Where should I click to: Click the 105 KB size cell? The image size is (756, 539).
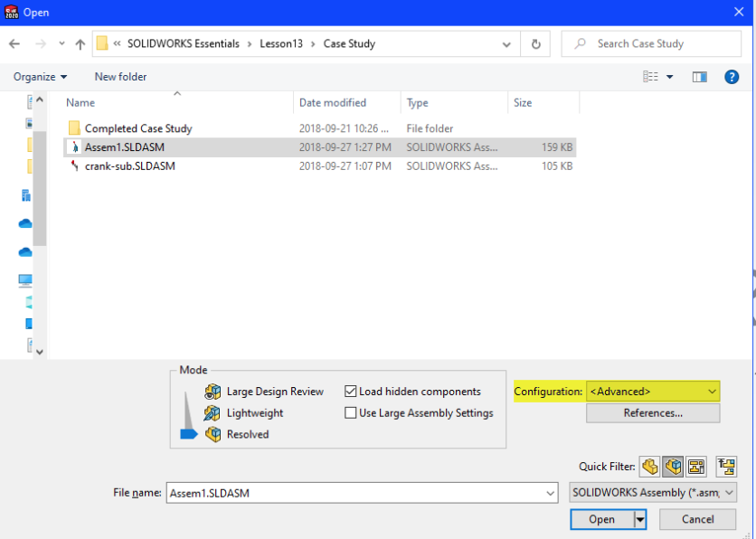coord(557,165)
